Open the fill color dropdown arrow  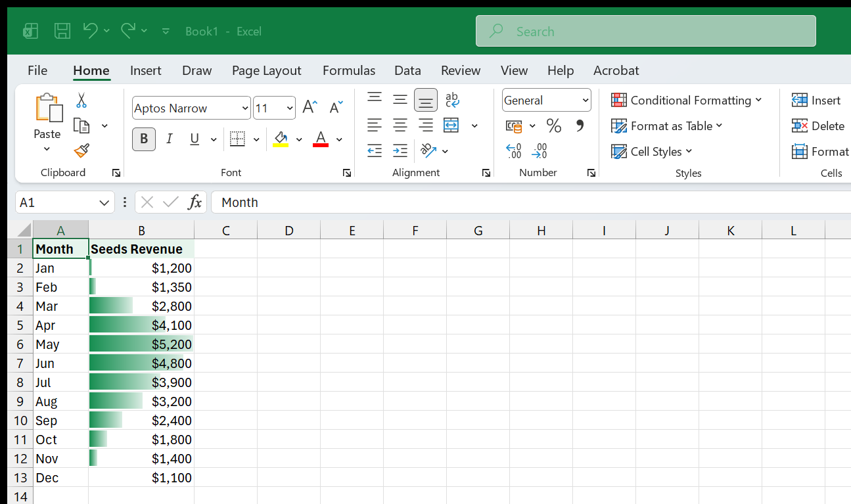click(x=299, y=139)
